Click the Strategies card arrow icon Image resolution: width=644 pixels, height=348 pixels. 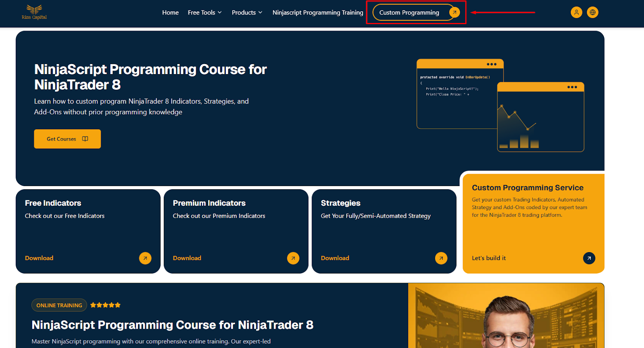click(441, 258)
